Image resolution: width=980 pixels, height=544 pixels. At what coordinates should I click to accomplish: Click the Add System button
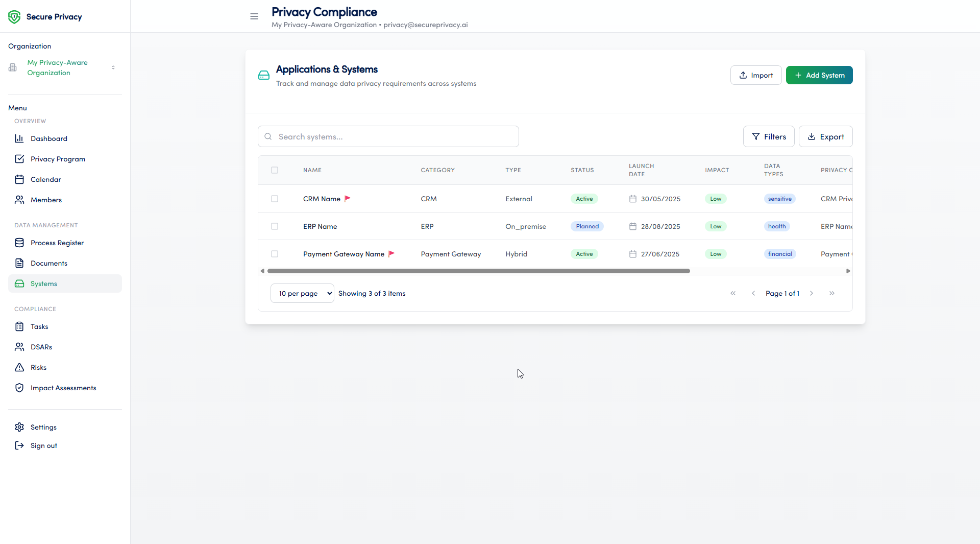pos(819,75)
